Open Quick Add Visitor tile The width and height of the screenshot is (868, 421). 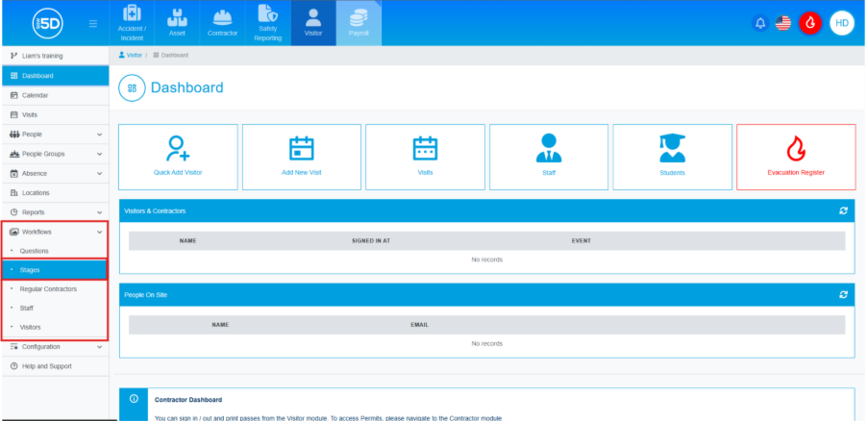tap(178, 157)
